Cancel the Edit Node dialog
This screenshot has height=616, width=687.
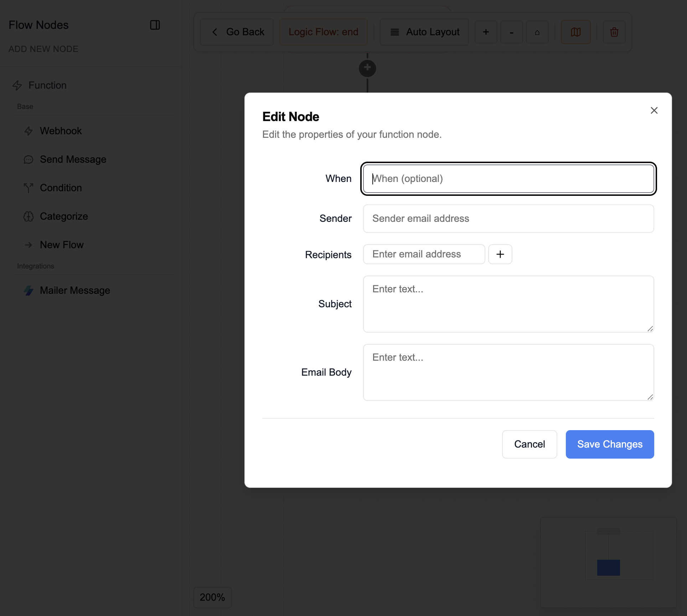(x=530, y=444)
